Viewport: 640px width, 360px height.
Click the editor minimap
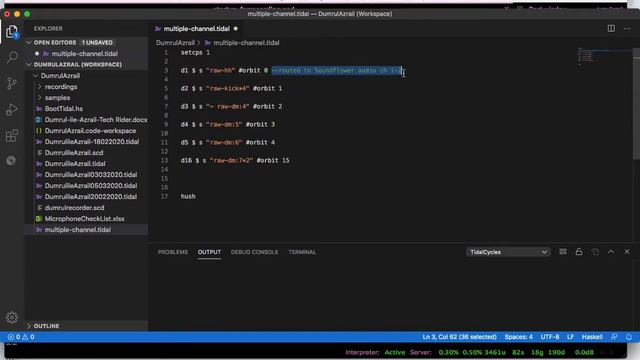point(604,57)
